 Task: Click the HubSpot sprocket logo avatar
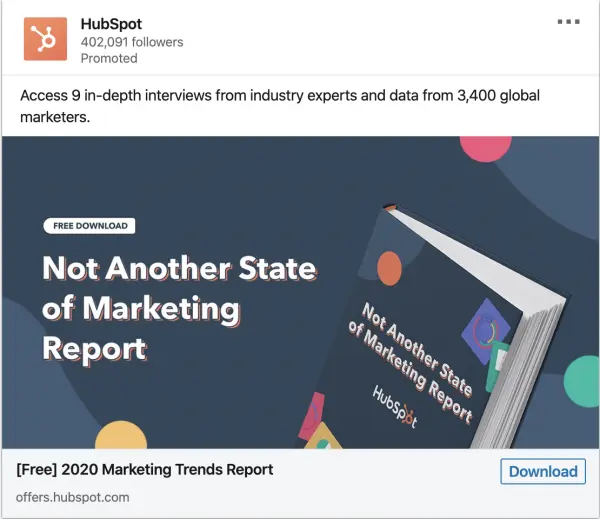45,39
